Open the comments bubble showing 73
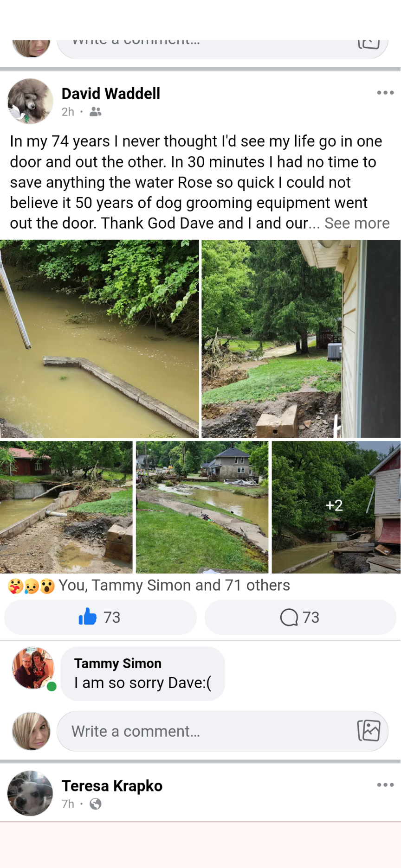Screen dimensions: 401x868 300,617
